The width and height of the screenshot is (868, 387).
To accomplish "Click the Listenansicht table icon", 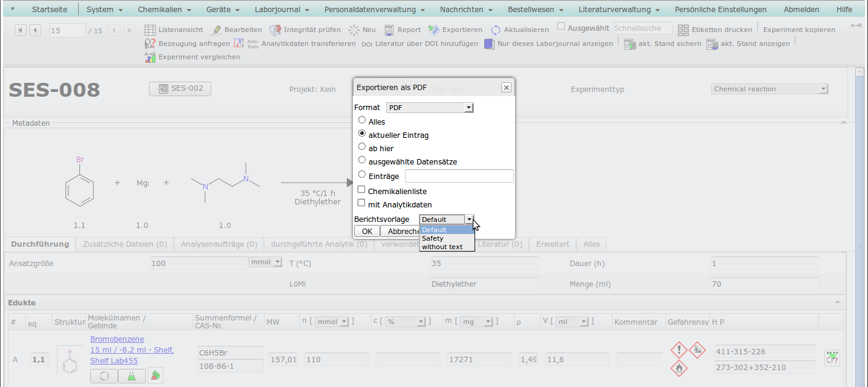I will (x=150, y=30).
